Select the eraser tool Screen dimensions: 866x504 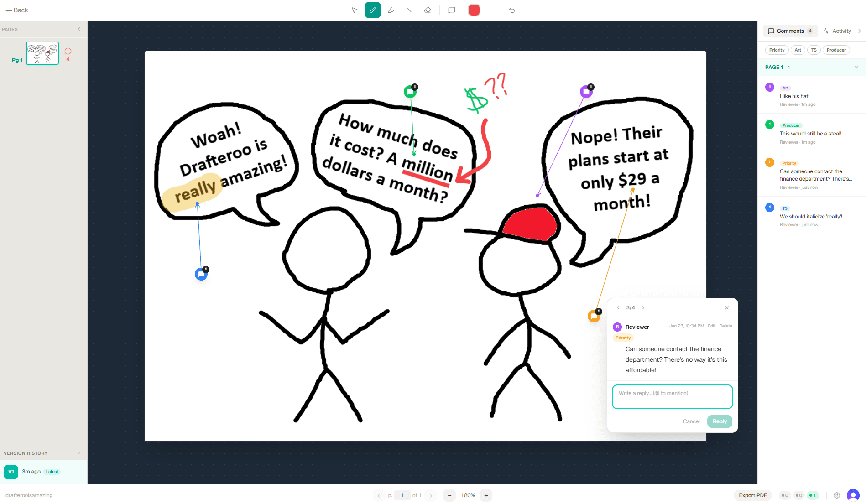pyautogui.click(x=428, y=10)
